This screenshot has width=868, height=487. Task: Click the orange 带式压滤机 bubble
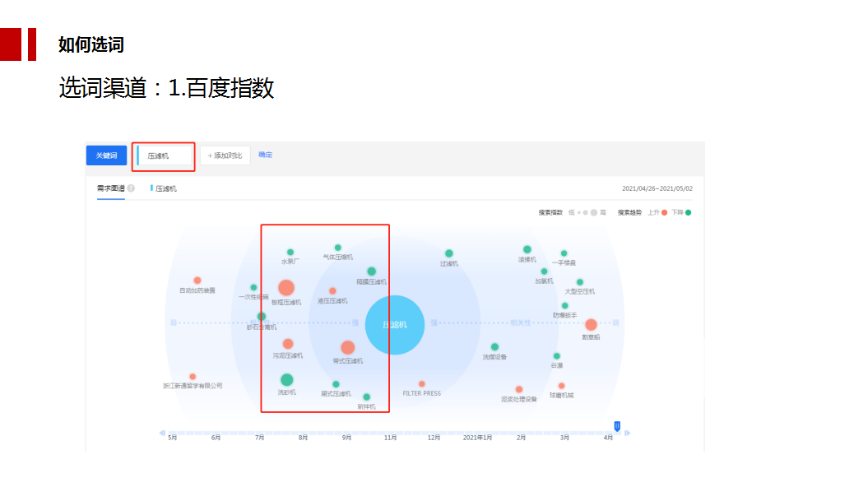[x=347, y=348]
